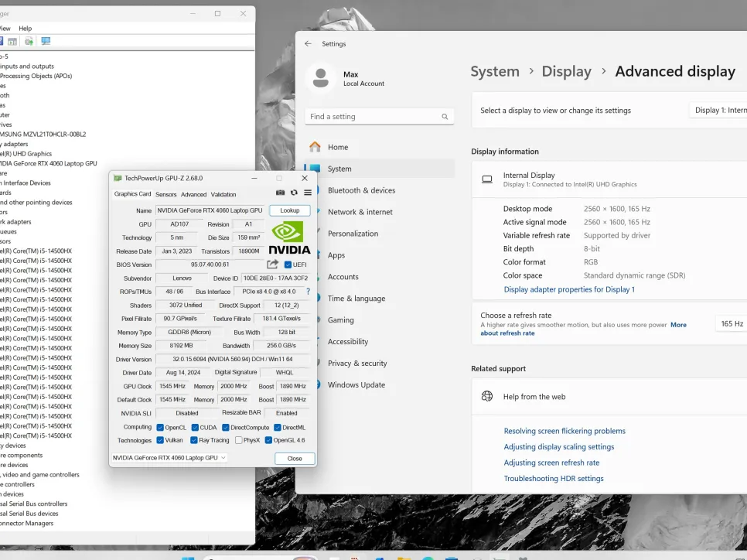
Task: Click the Update driver toolbar icon in Device Manager
Action: coord(29,41)
